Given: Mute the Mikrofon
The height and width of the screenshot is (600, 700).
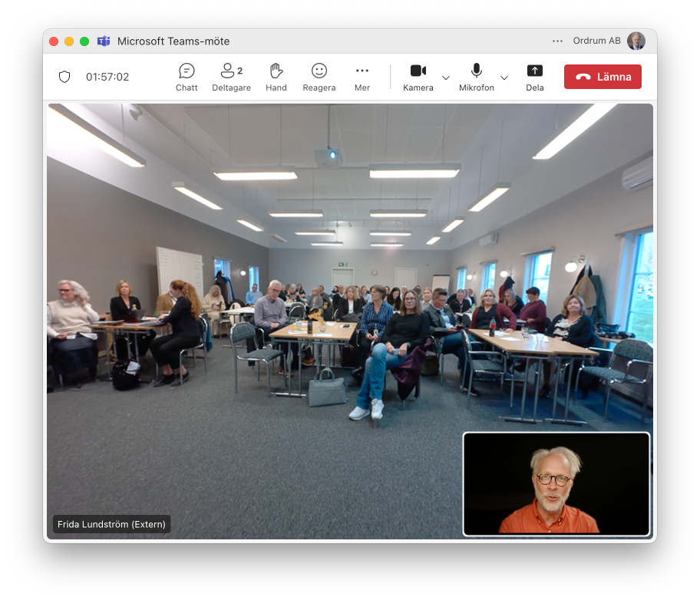Looking at the screenshot, I should click(476, 77).
